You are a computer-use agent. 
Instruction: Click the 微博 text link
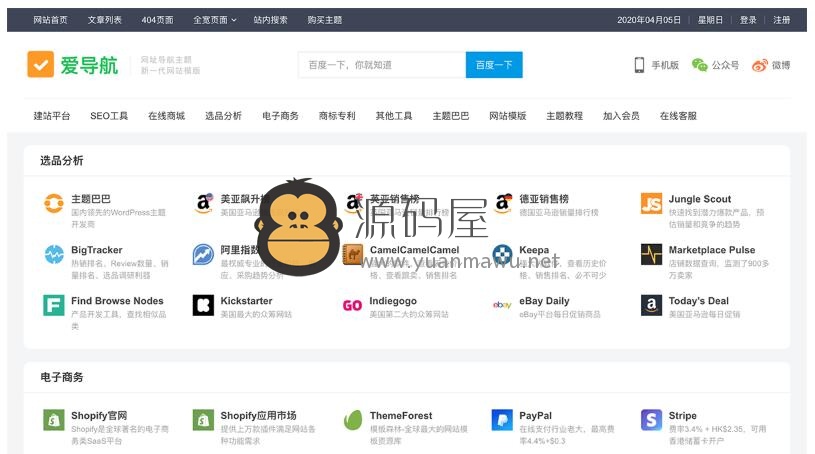(x=781, y=65)
